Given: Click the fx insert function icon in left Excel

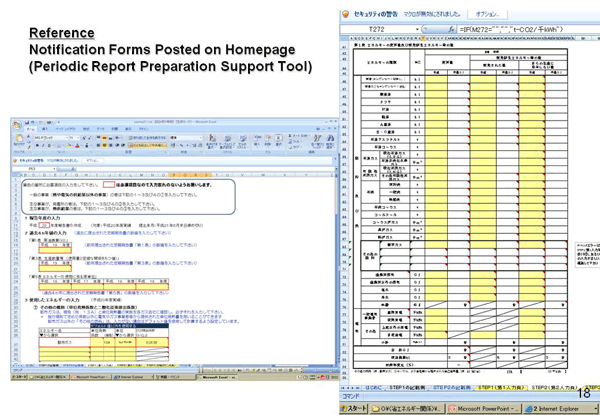Looking at the screenshot, I should click(x=73, y=169).
